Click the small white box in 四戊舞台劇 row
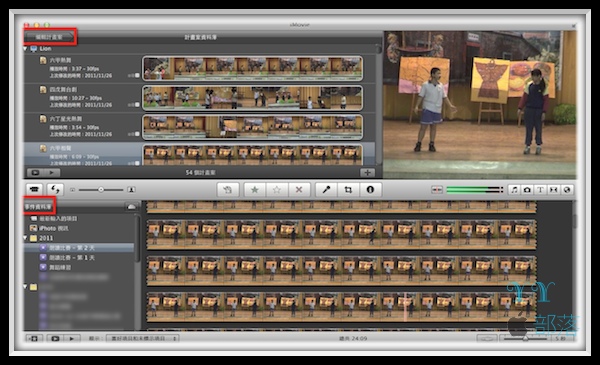The image size is (600, 365). point(137,105)
